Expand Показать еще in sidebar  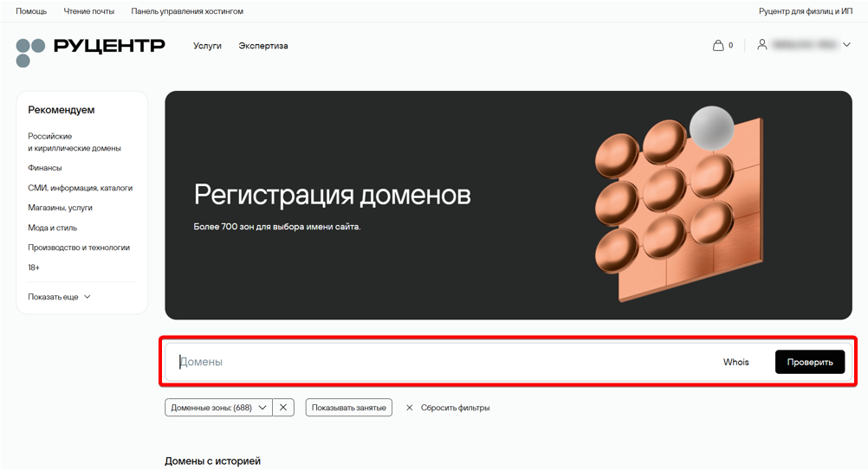[59, 297]
